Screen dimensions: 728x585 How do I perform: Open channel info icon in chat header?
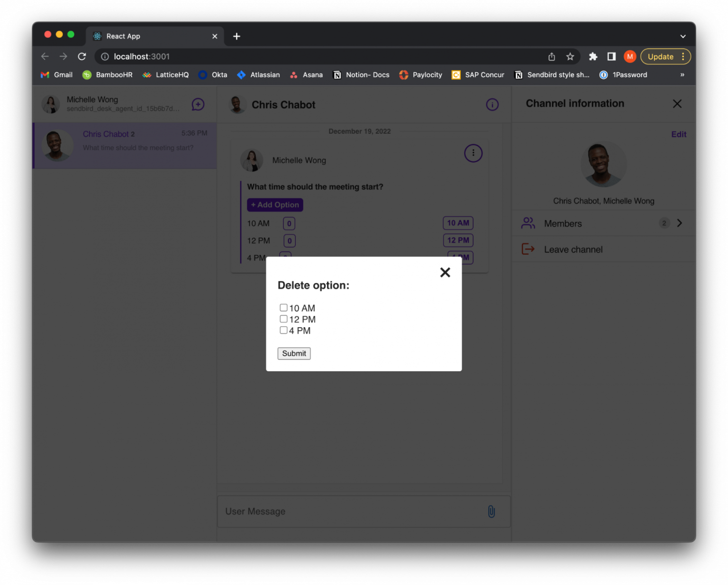(492, 105)
